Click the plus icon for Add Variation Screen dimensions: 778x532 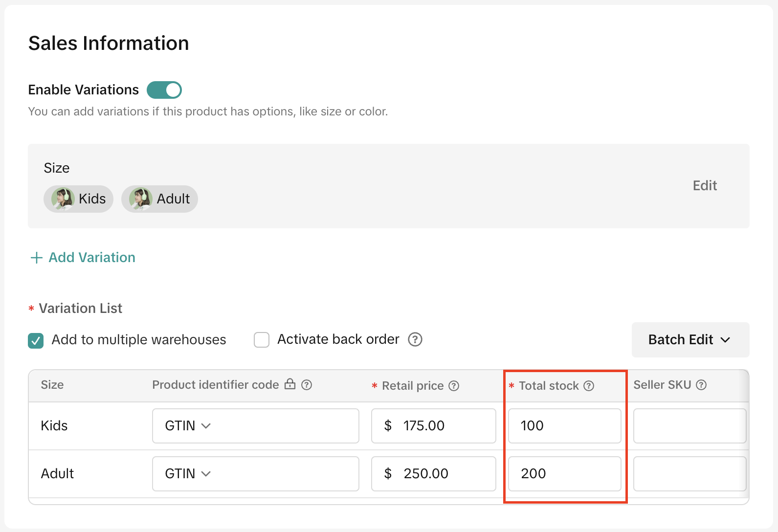coord(37,258)
